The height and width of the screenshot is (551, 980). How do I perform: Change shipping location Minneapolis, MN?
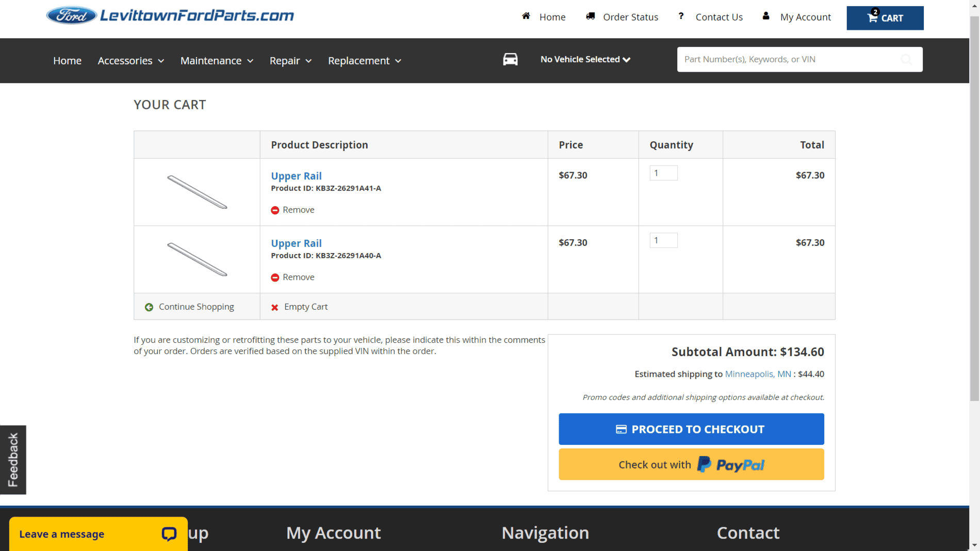758,374
